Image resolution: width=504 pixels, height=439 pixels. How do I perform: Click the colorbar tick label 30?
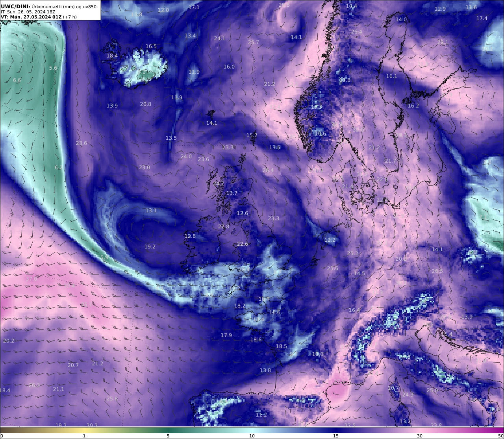420,436
